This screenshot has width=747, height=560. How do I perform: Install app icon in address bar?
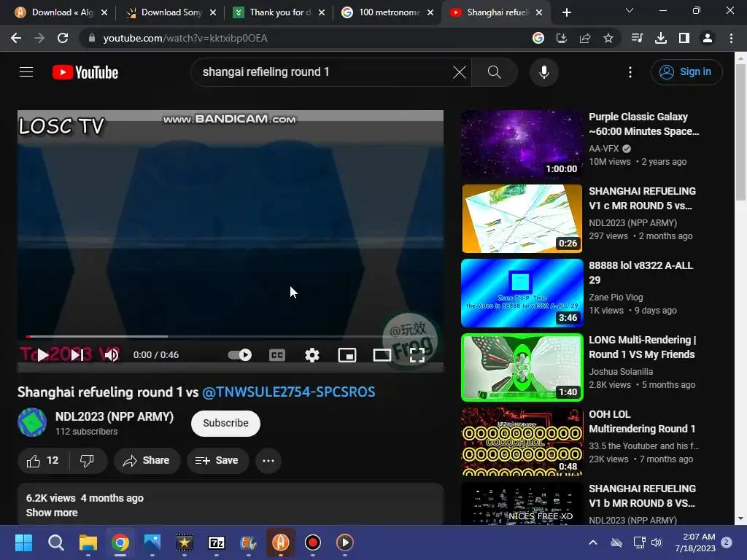point(562,38)
